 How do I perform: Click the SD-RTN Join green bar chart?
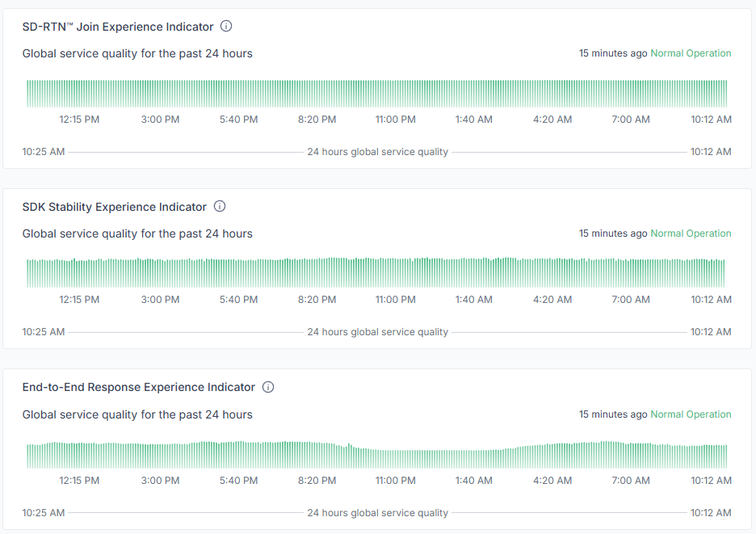(376, 94)
